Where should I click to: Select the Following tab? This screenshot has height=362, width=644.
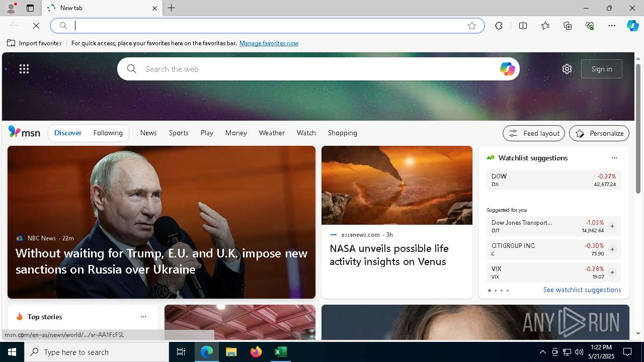pos(108,133)
